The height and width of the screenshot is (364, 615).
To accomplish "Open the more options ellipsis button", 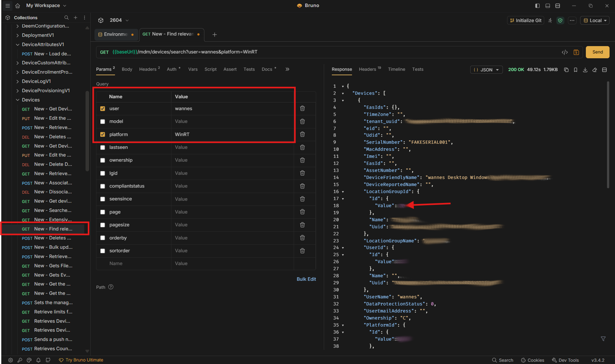I will click(572, 20).
